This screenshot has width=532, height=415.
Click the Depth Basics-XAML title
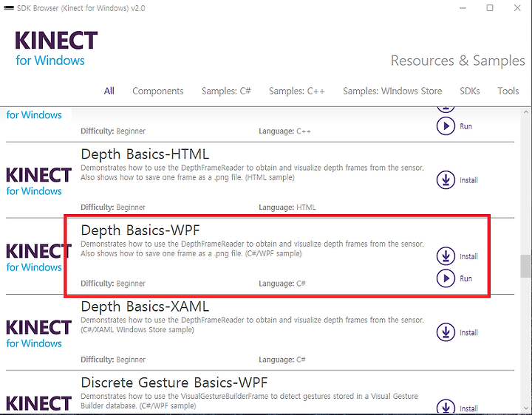click(x=145, y=306)
